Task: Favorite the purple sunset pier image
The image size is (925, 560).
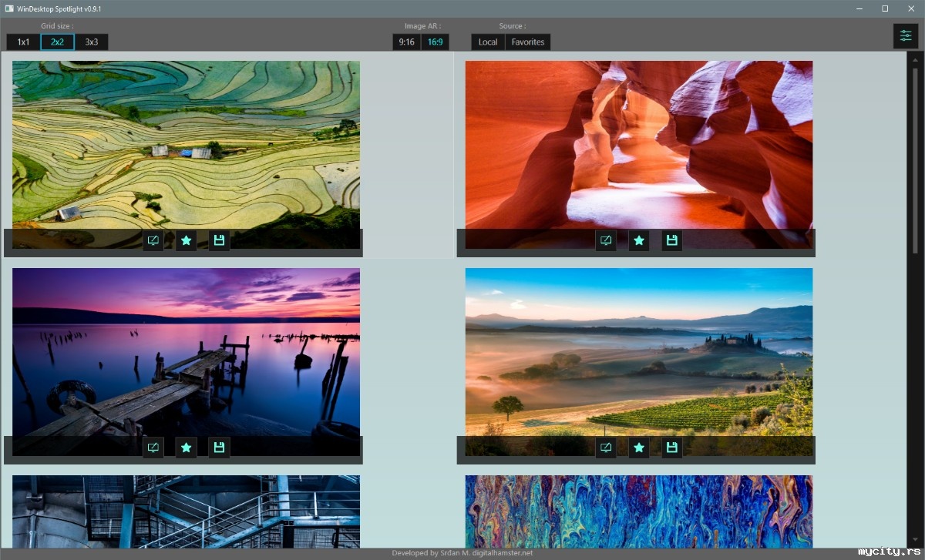Action: tap(186, 448)
